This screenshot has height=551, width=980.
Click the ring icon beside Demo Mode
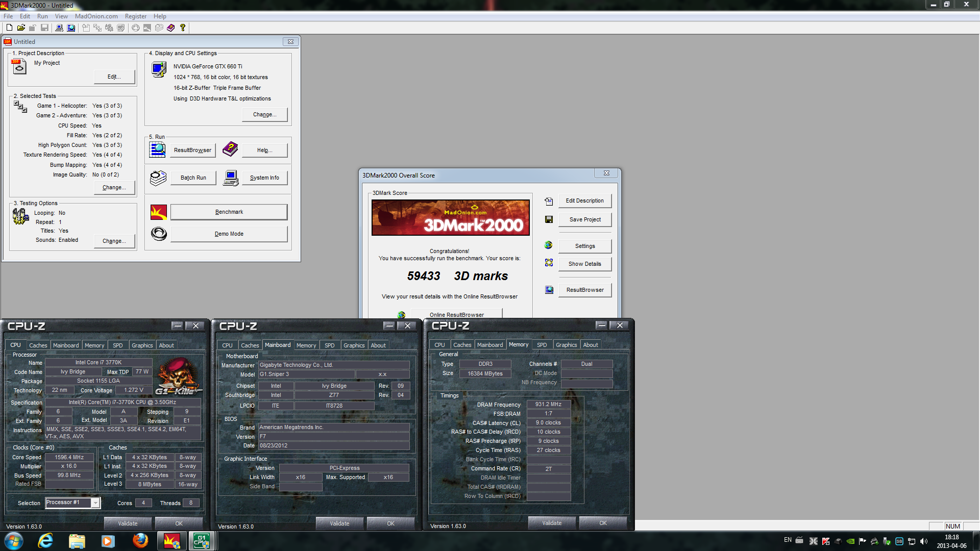click(159, 234)
